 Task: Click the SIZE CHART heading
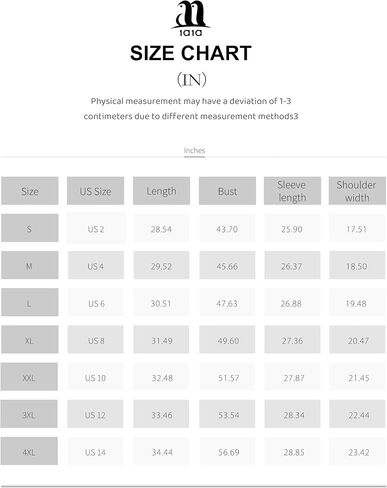tap(191, 53)
